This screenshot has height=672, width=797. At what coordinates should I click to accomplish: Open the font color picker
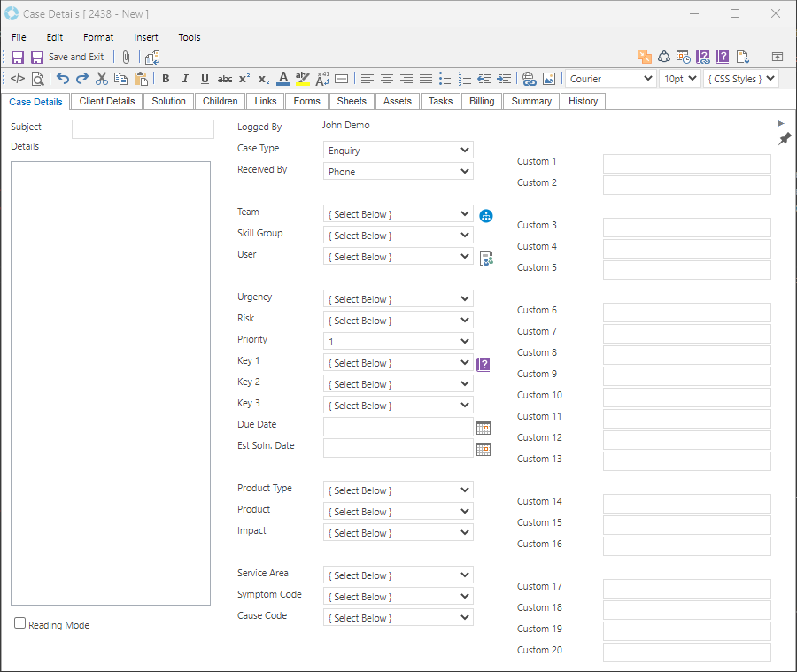[282, 79]
